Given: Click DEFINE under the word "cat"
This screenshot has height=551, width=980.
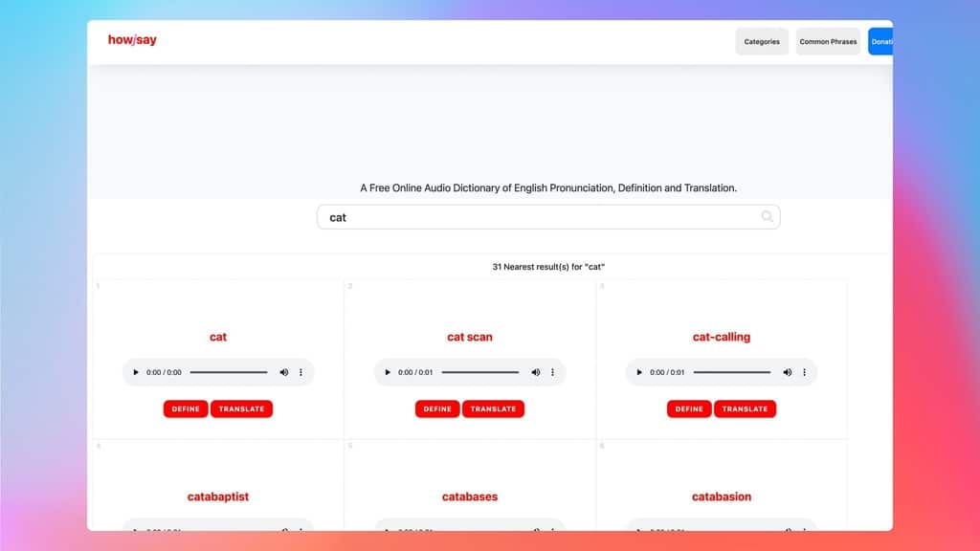Looking at the screenshot, I should (185, 408).
